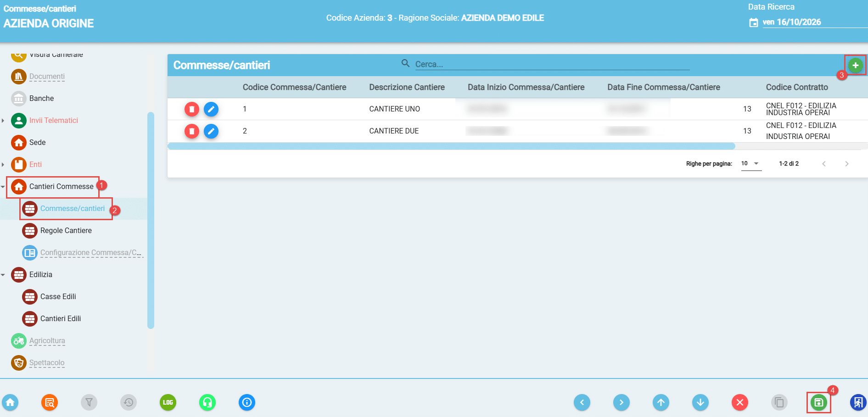Click the up arrow navigation button
Viewport: 868px width, 417px height.
pos(661,403)
